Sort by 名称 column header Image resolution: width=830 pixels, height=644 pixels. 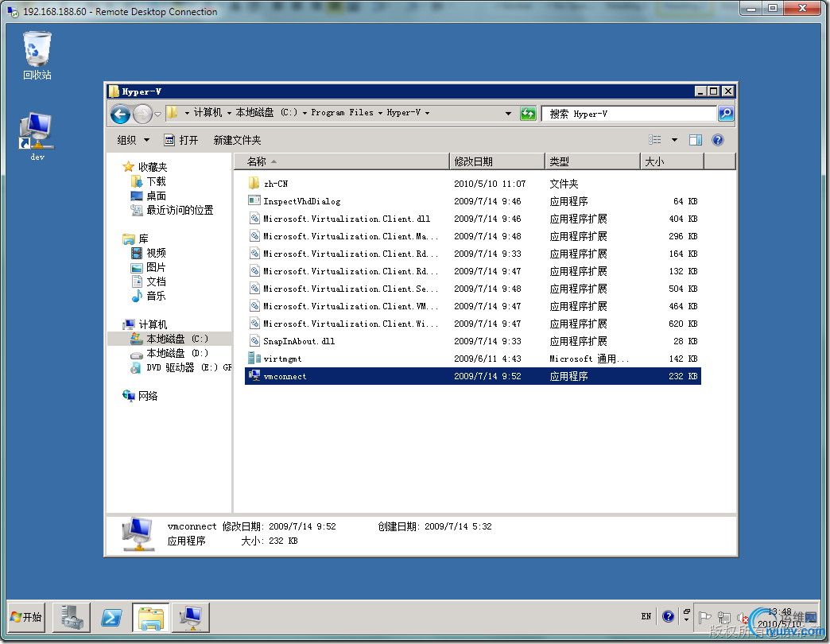pos(341,161)
